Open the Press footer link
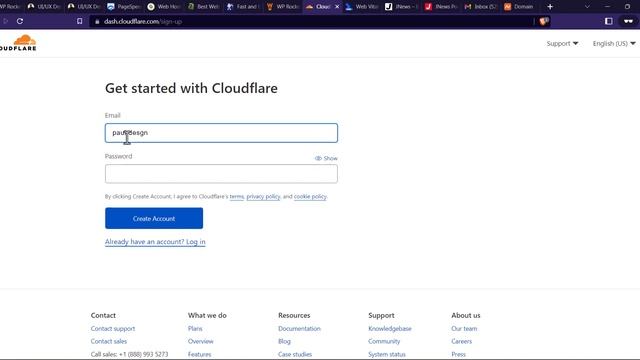The image size is (640, 360). click(458, 354)
